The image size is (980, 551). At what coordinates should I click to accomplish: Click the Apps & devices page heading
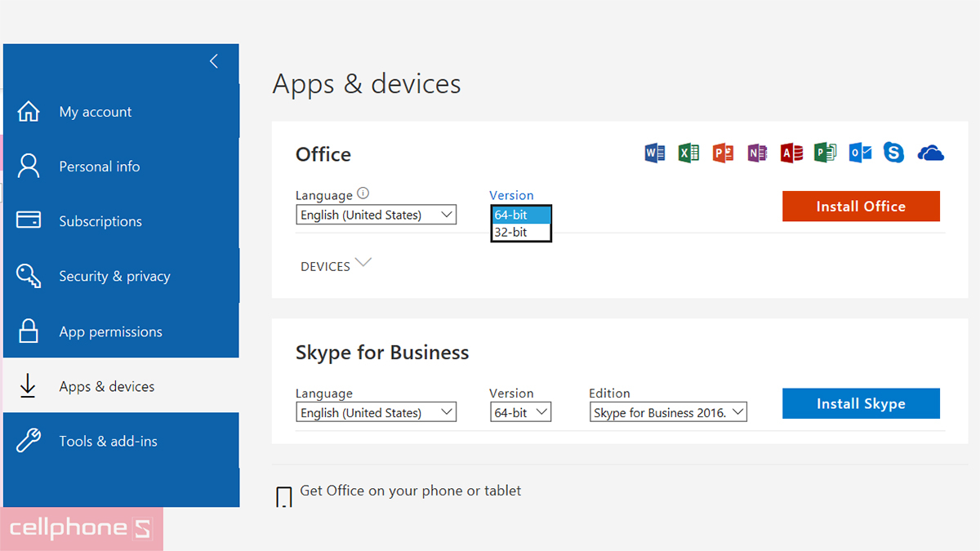pyautogui.click(x=367, y=84)
